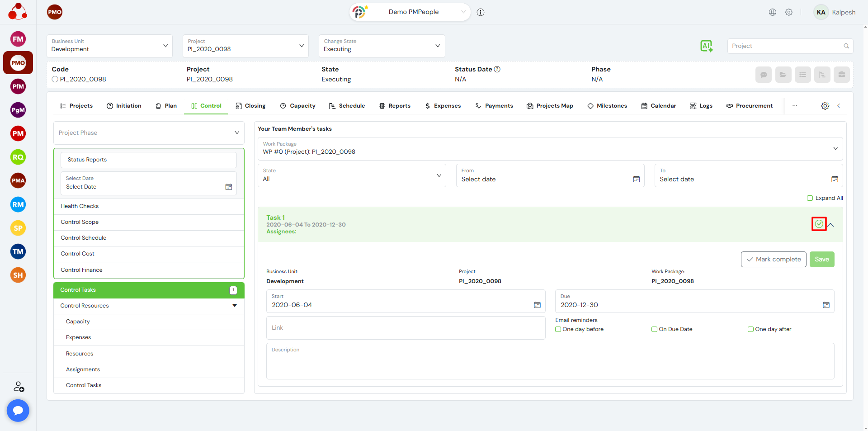The width and height of the screenshot is (868, 431).
Task: Open the top bar settings gear
Action: (789, 12)
